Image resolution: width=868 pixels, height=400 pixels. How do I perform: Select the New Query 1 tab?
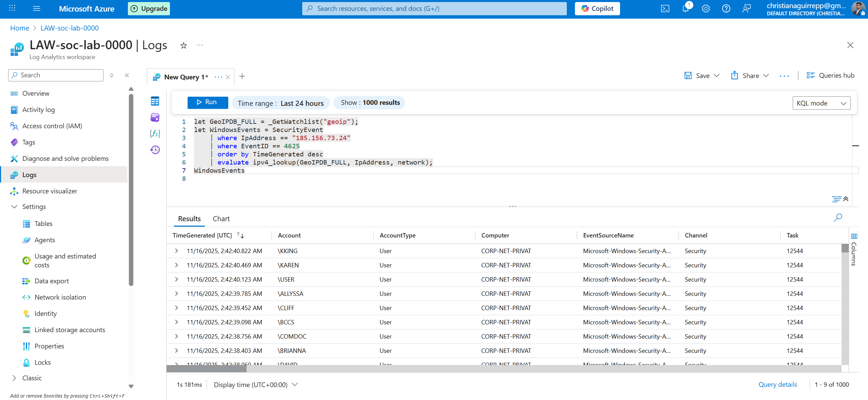tap(185, 77)
